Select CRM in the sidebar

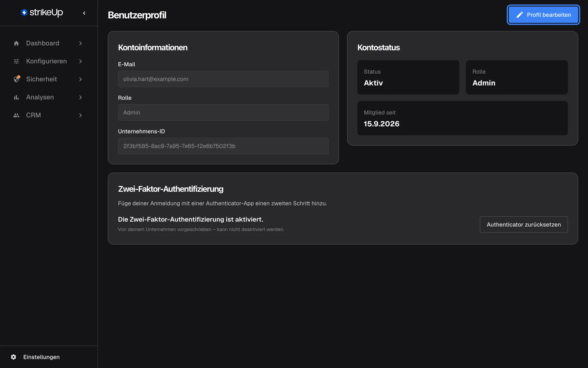click(x=49, y=115)
